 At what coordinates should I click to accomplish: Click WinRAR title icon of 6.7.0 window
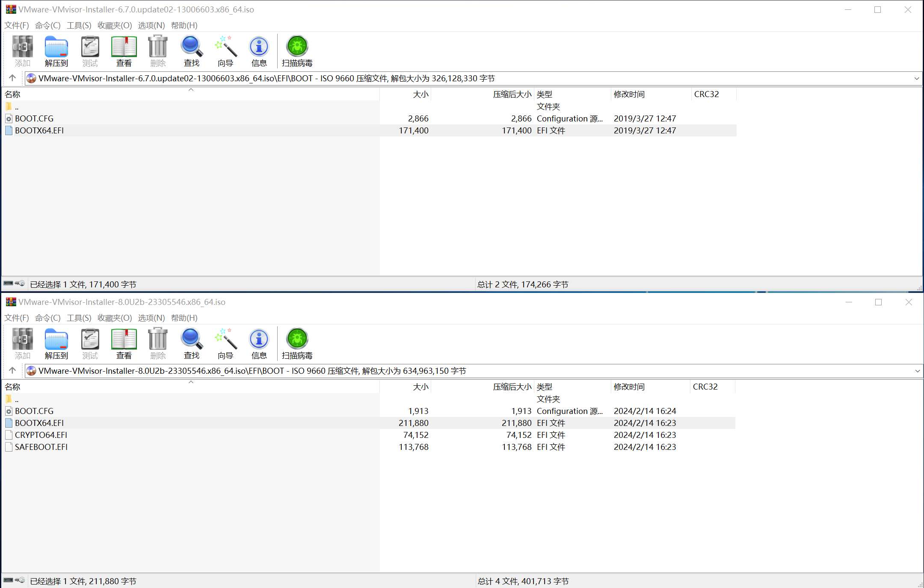tap(11, 9)
